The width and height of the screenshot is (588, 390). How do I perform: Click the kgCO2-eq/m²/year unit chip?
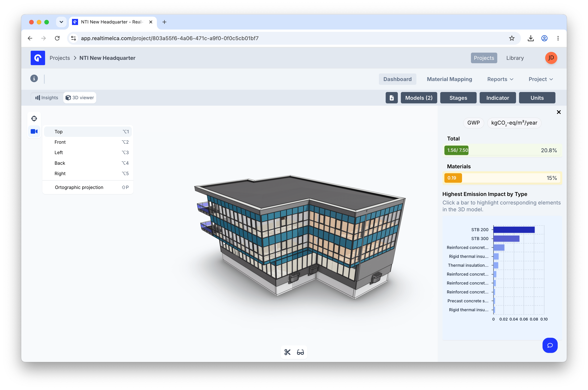pyautogui.click(x=514, y=123)
